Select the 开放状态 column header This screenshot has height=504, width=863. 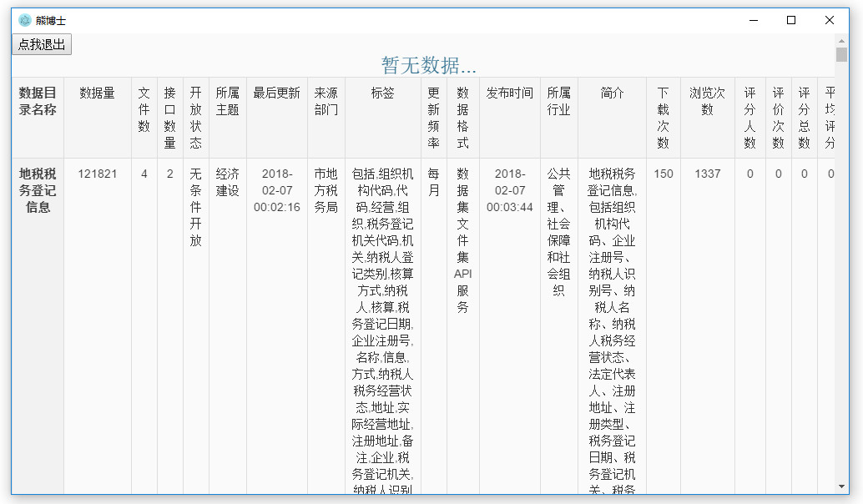coord(195,118)
